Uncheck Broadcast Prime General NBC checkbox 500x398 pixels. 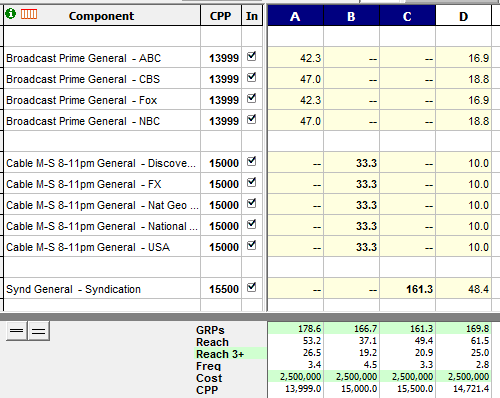pos(252,119)
